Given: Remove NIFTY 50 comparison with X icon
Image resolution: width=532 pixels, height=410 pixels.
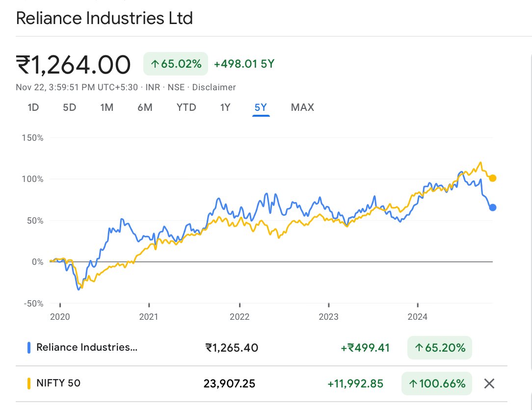Looking at the screenshot, I should [489, 384].
